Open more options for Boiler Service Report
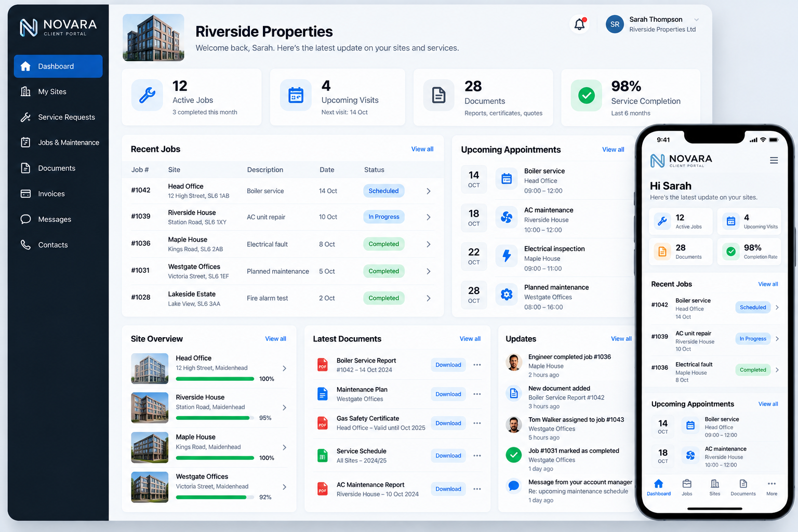 click(x=477, y=365)
